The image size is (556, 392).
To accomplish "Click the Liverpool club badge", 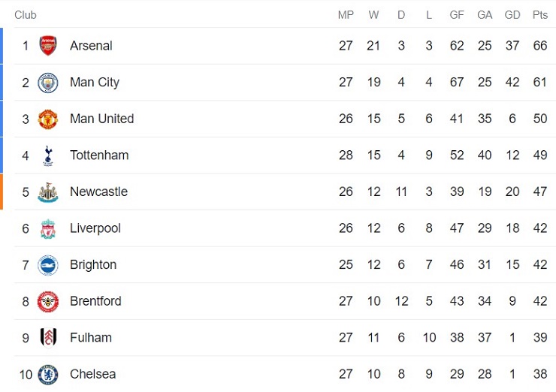I will click(x=48, y=228).
